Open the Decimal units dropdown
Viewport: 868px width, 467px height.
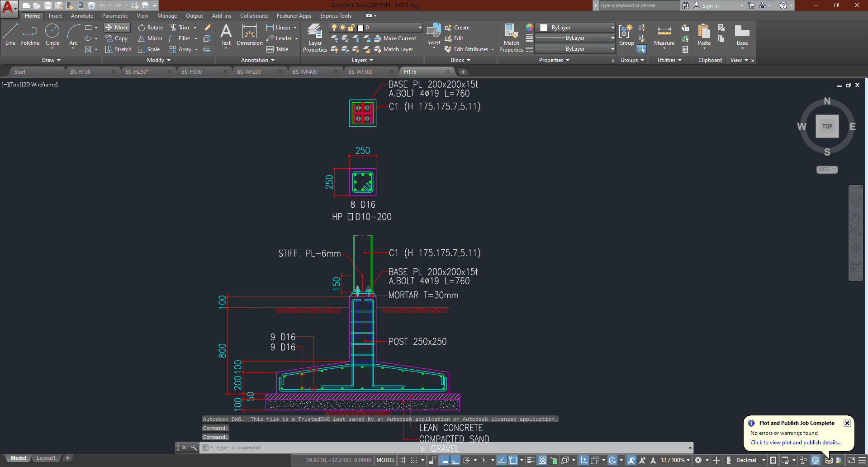pos(750,460)
